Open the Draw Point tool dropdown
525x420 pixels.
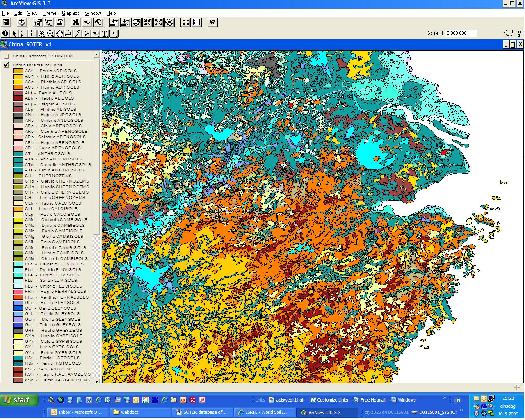coord(114,34)
